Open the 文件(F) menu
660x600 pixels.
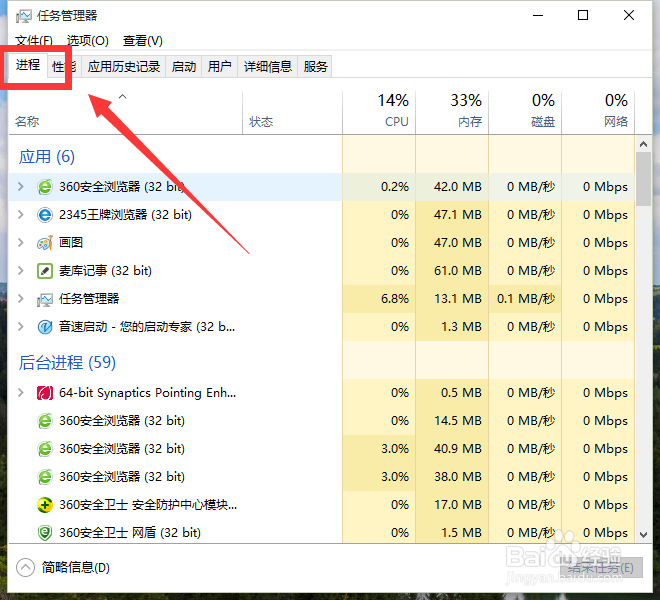point(34,41)
